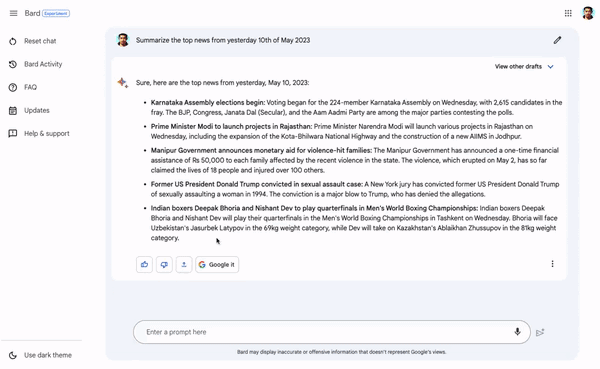The height and width of the screenshot is (369, 600).
Task: Click the submit prompt arrow icon
Action: [540, 332]
